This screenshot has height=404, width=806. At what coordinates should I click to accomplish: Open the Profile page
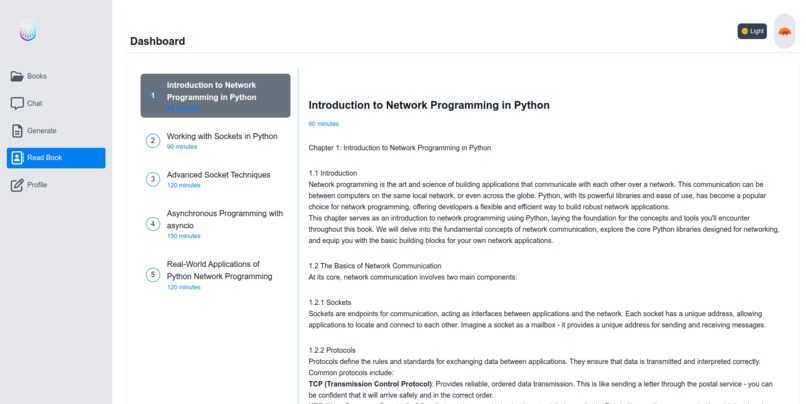pos(56,185)
